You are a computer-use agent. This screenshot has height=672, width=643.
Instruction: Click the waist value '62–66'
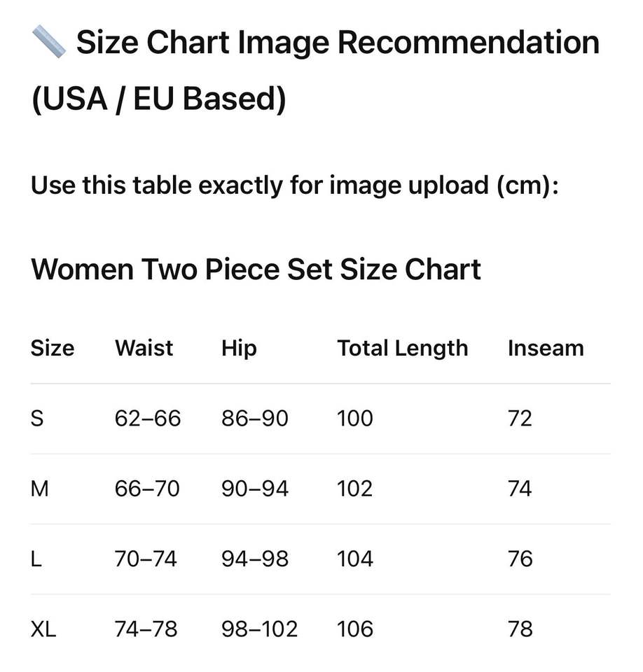point(148,419)
